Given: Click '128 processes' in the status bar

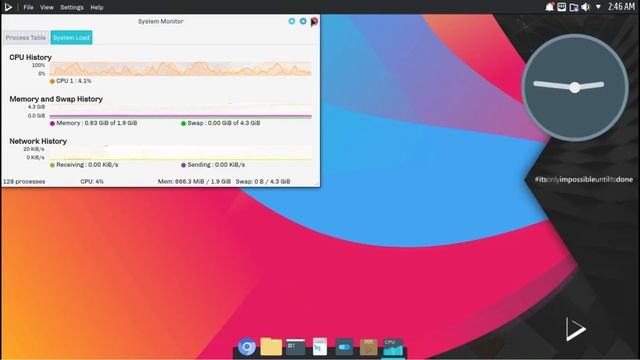Looking at the screenshot, I should pos(24,181).
